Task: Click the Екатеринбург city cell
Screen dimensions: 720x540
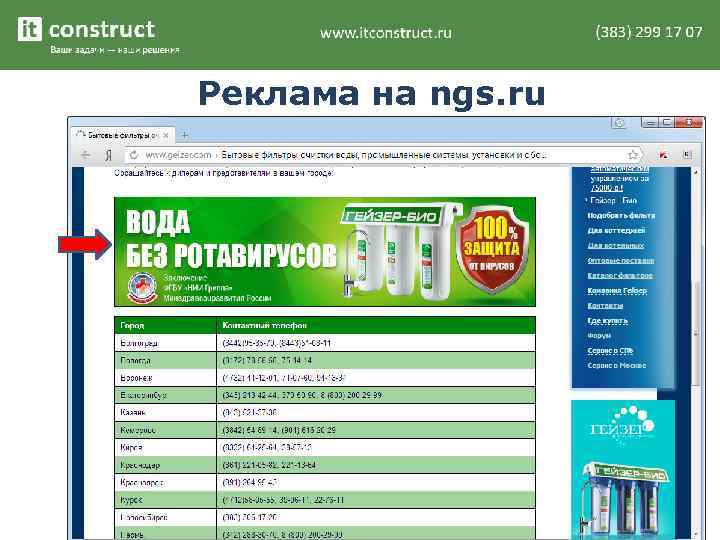Action: click(x=165, y=395)
